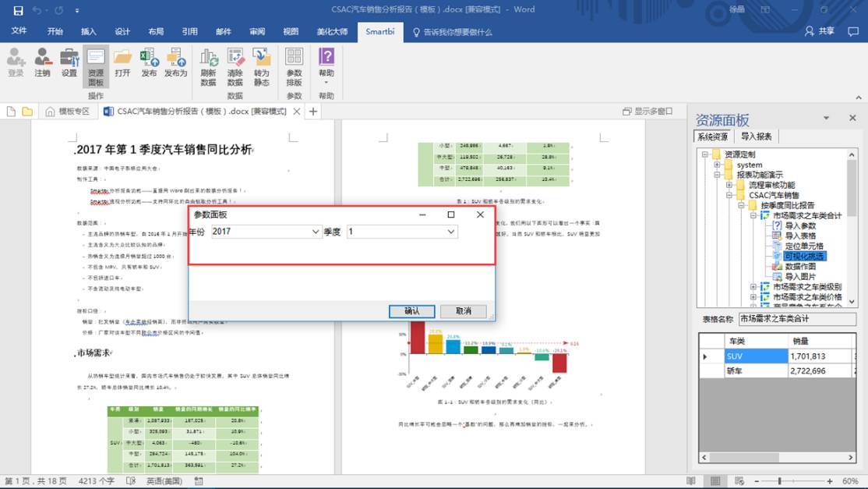Expand the 流程审核功能 folder node
The width and height of the screenshot is (868, 489).
[729, 185]
